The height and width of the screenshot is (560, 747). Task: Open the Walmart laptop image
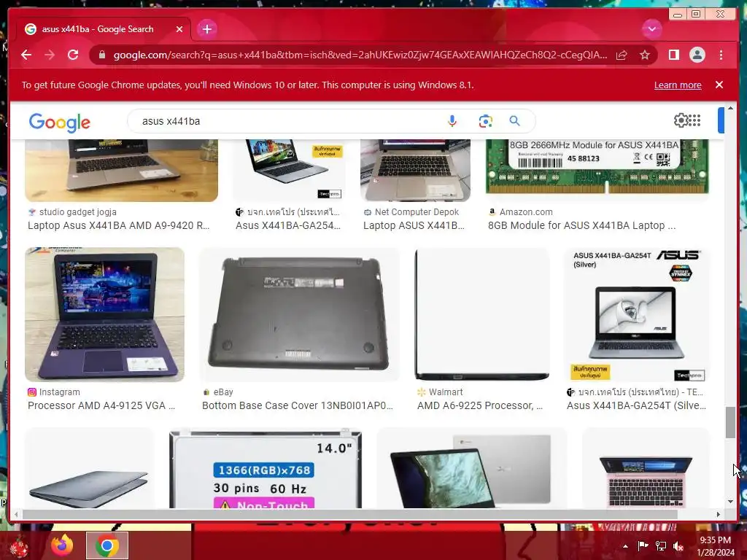coord(481,314)
